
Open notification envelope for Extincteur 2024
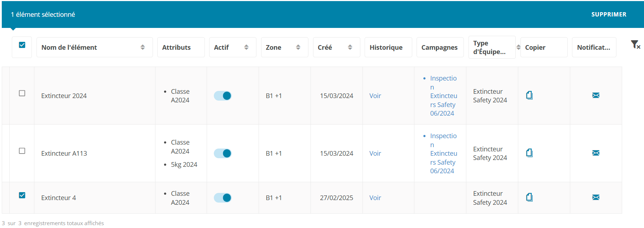[596, 96]
